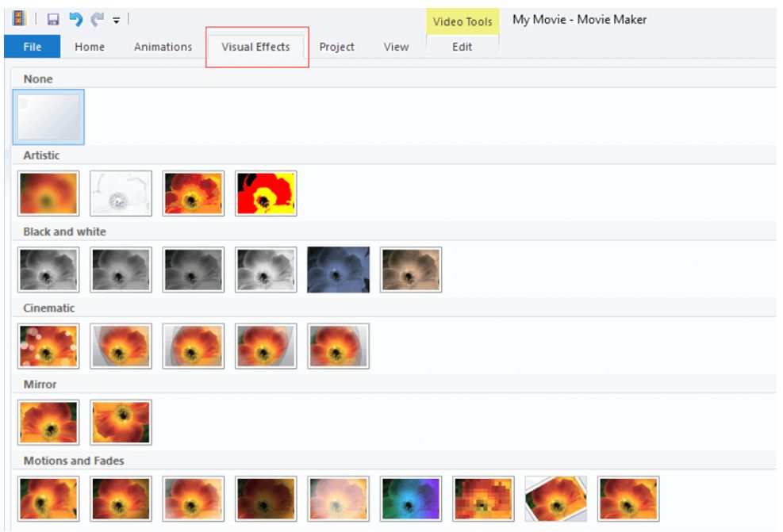
Task: Apply the second Motions and Fades effect
Action: coord(121,499)
